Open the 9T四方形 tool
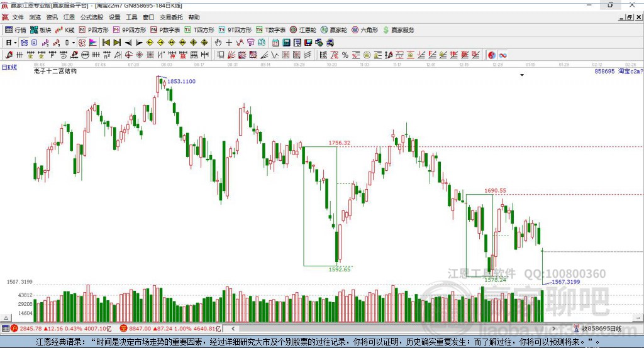The height and width of the screenshot is (348, 644). [x=235, y=30]
